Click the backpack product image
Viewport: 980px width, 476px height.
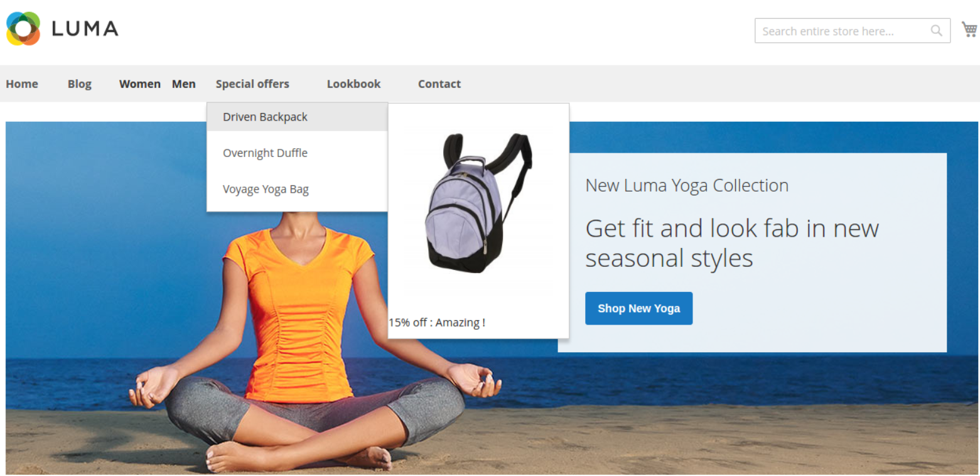pos(478,202)
